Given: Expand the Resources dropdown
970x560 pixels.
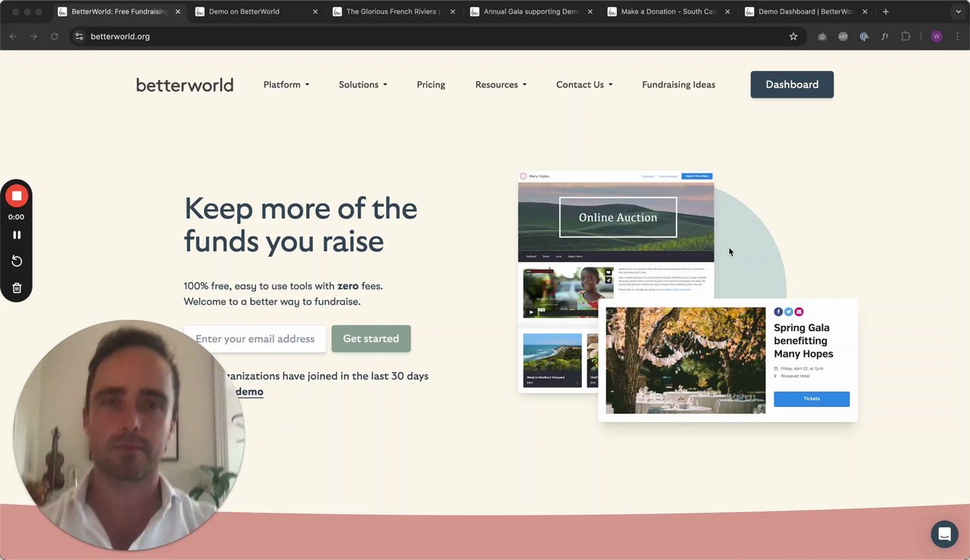Looking at the screenshot, I should pos(501,85).
